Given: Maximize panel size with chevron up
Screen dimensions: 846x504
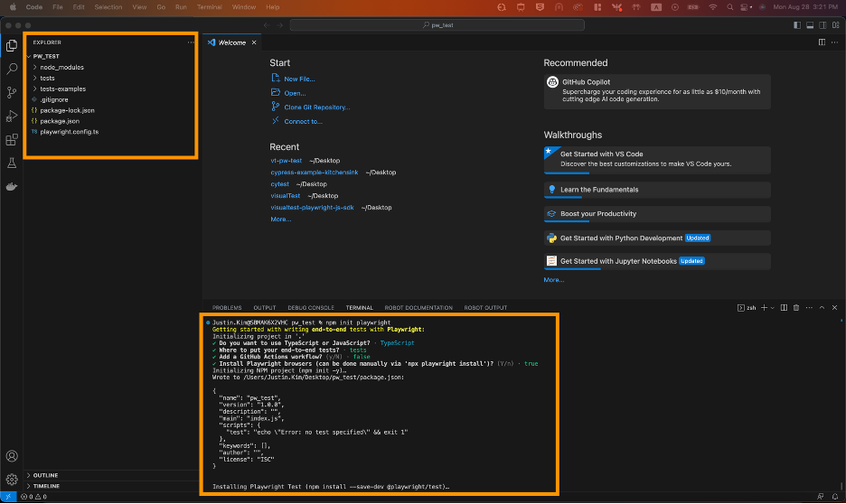Looking at the screenshot, I should click(x=822, y=308).
